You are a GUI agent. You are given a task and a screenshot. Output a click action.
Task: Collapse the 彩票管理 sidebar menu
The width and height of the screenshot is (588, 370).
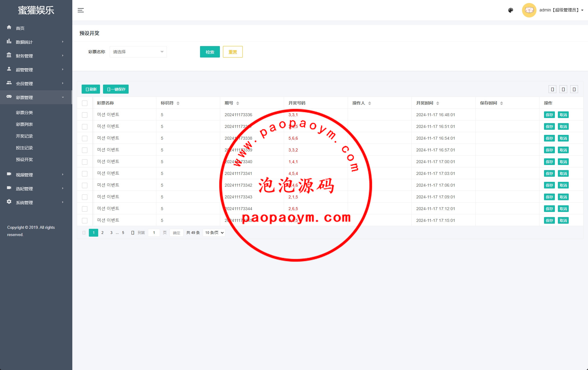pos(36,97)
